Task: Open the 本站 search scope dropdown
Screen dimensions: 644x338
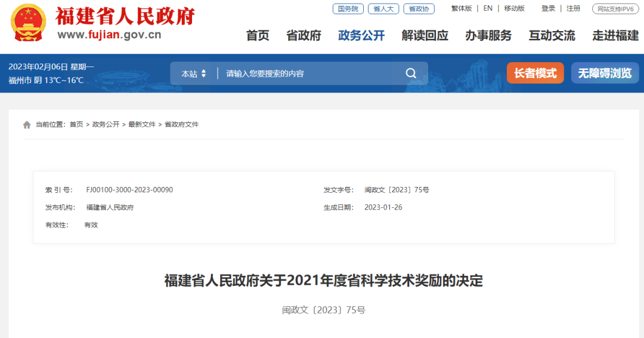Action: tap(194, 73)
